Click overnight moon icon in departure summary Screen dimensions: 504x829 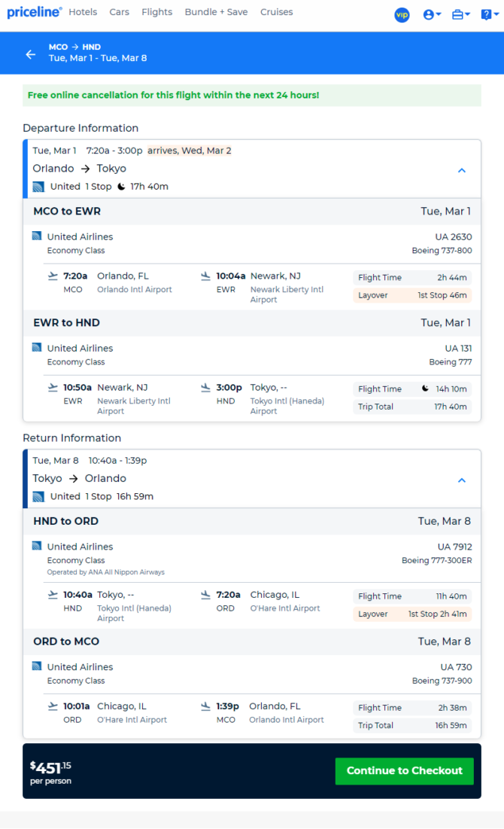121,186
